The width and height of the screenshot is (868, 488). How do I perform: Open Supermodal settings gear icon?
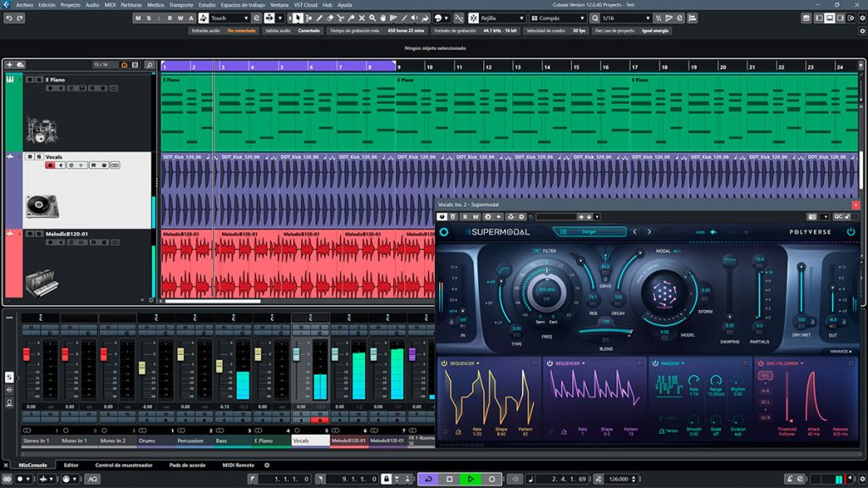point(444,232)
